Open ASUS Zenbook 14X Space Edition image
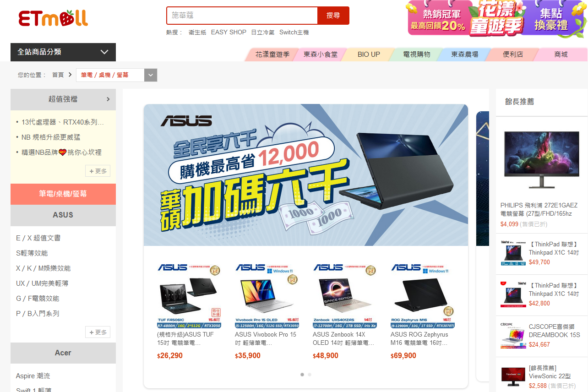 [345, 296]
